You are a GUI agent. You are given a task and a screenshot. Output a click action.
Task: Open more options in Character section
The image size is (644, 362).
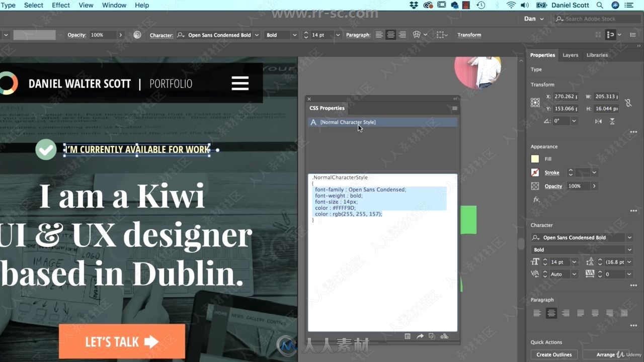(633, 286)
